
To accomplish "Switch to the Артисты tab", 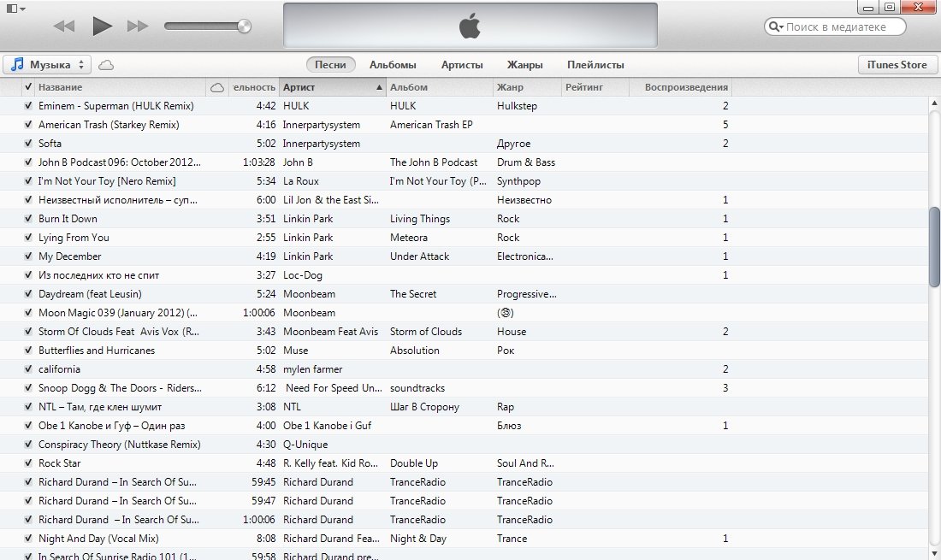I will [461, 65].
